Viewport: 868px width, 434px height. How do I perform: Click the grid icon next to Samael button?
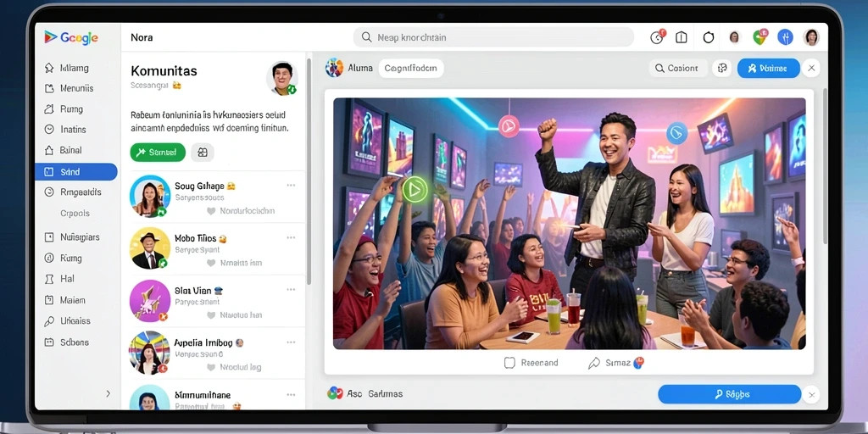coord(202,153)
